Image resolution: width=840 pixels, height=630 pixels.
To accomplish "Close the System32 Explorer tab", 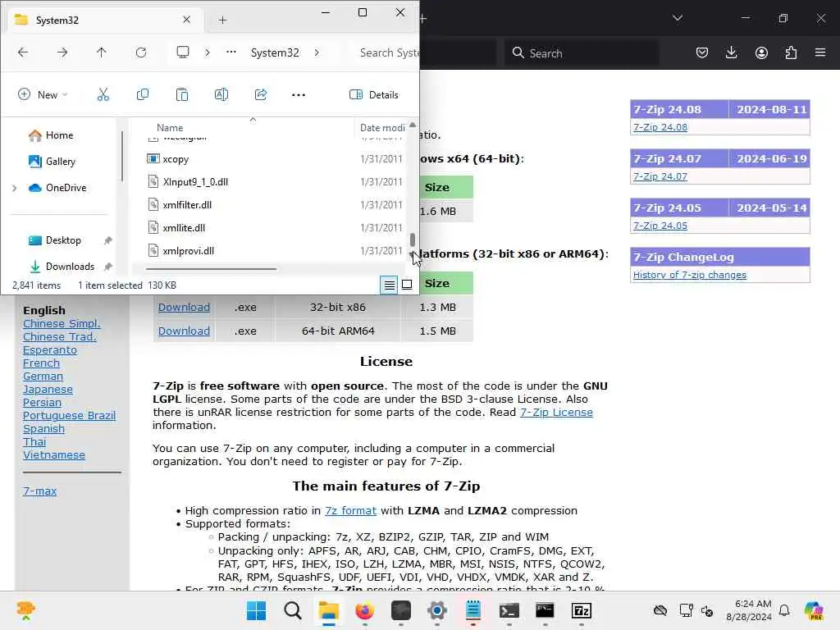I will (186, 20).
